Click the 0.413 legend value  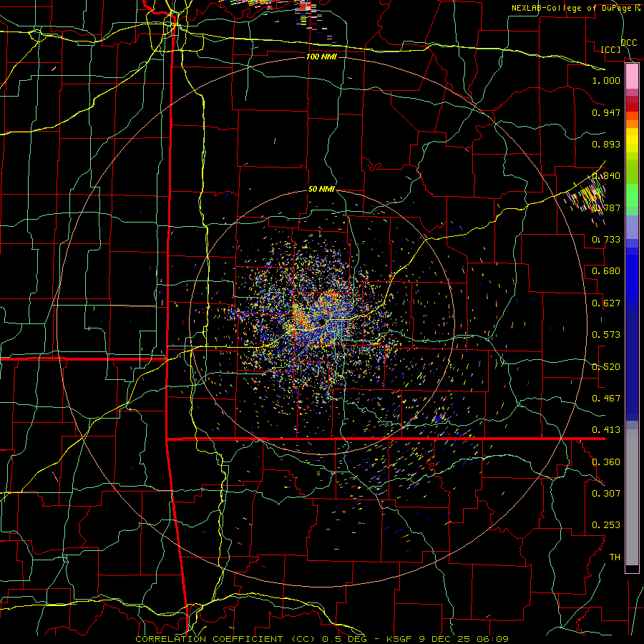606,430
